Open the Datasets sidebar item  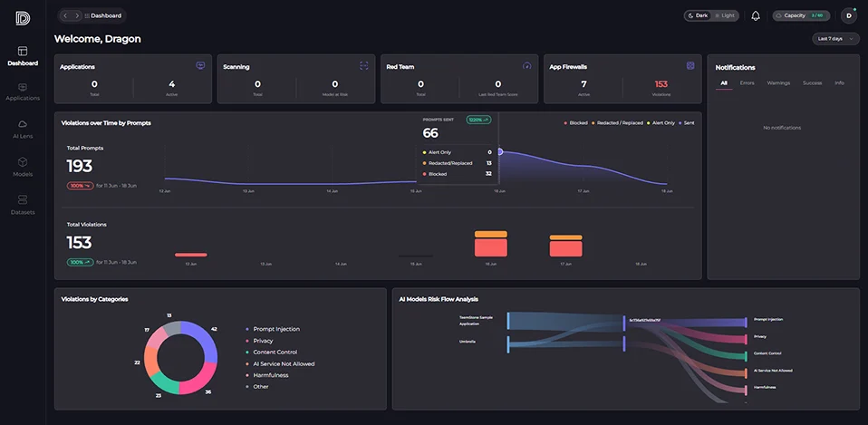click(x=23, y=205)
